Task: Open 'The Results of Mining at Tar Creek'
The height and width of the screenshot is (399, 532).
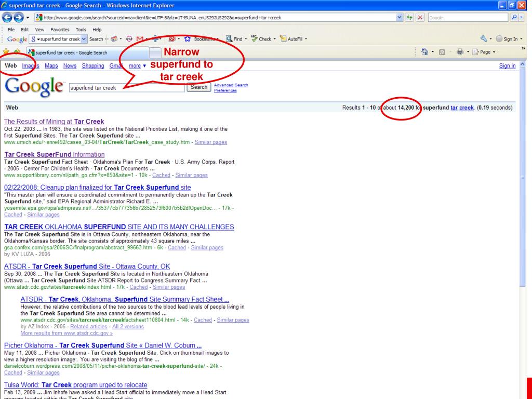Action: [54, 122]
